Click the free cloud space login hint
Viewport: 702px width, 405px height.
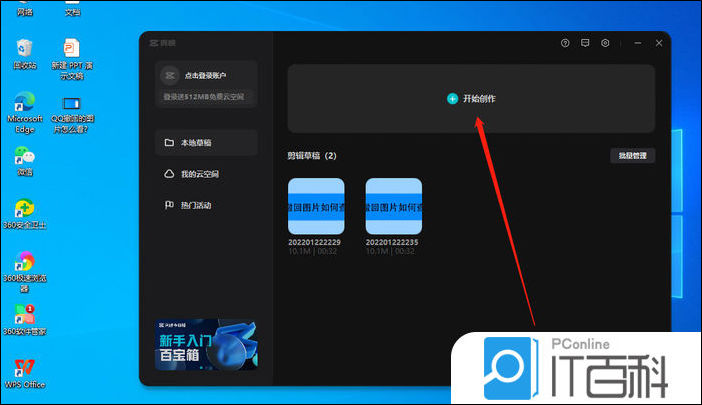click(x=204, y=97)
